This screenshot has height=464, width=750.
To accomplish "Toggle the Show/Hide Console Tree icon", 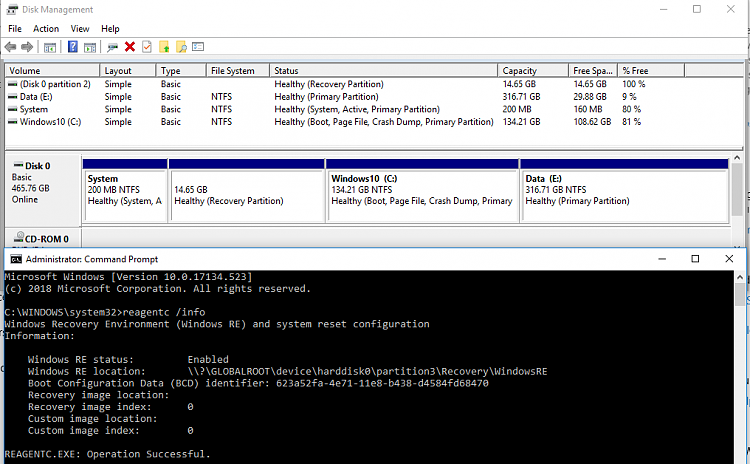I will point(50,47).
